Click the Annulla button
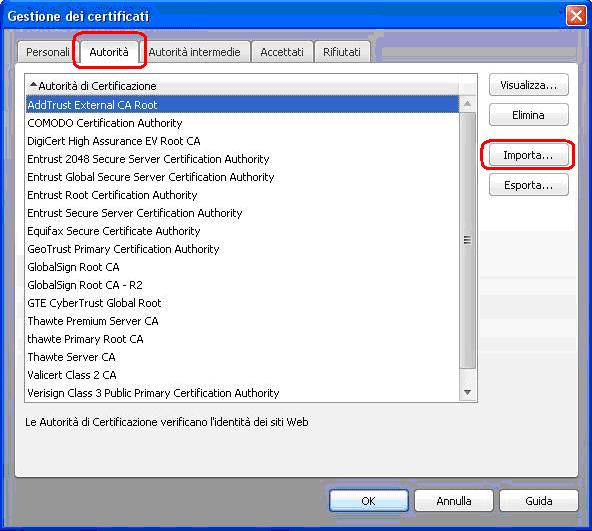This screenshot has width=592, height=531. point(453,501)
